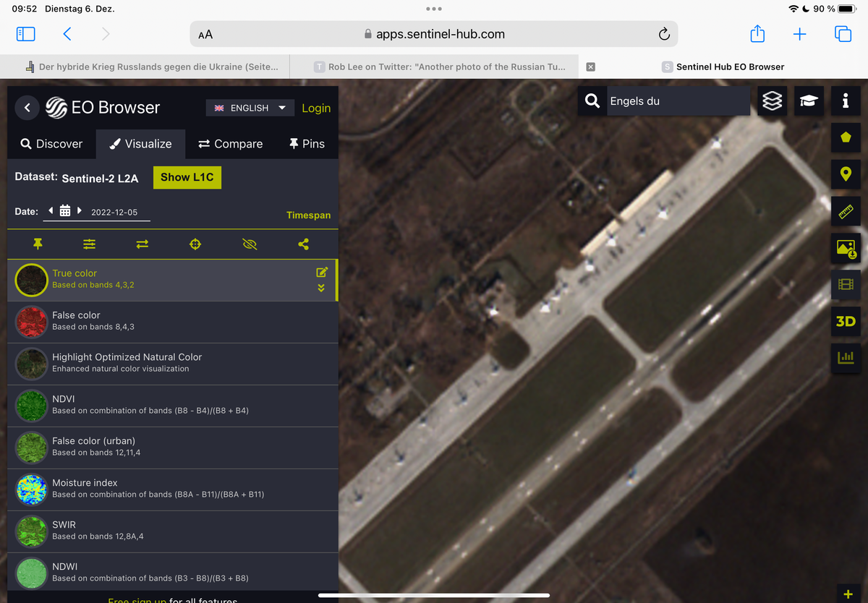Select the point of interest marker tool
Screen dimensions: 868x603
point(846,174)
